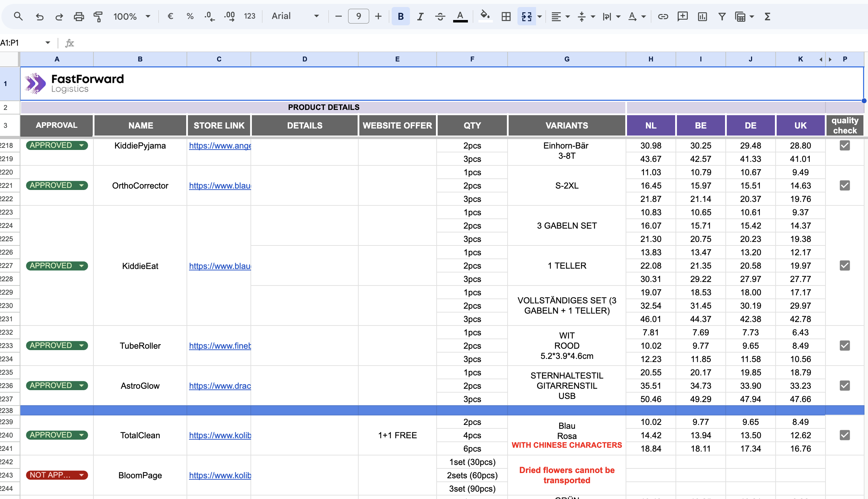Viewport: 868px width, 499px height.
Task: Select column G header
Action: [567, 59]
